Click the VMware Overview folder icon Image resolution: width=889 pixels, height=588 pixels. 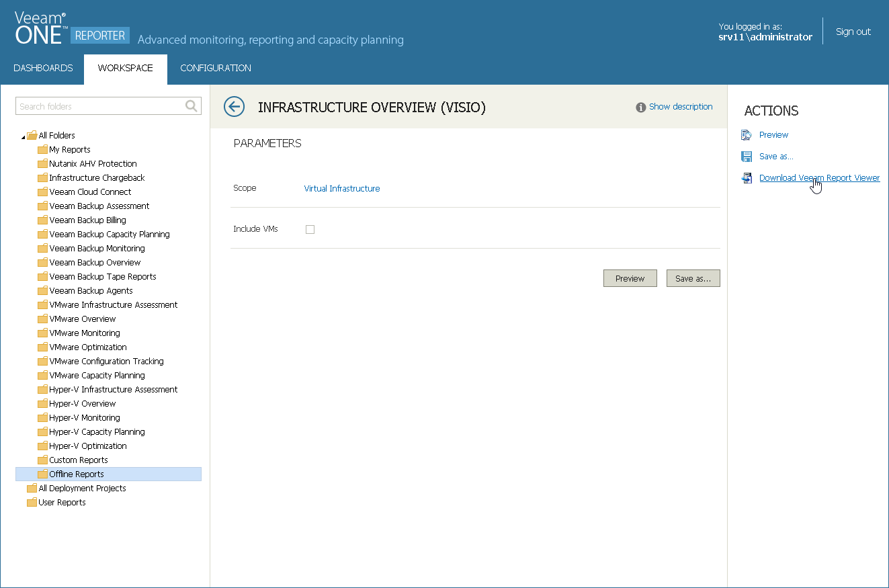click(x=42, y=319)
